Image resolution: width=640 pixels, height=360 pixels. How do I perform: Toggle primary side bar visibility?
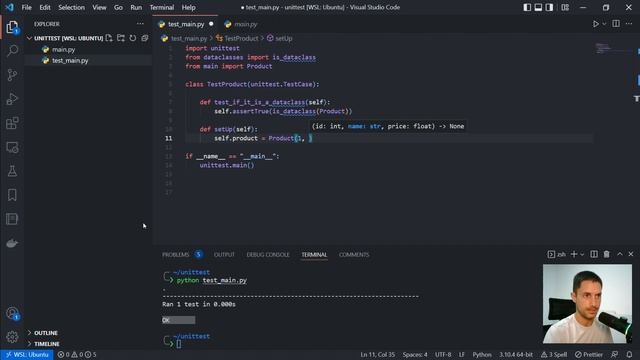point(527,7)
